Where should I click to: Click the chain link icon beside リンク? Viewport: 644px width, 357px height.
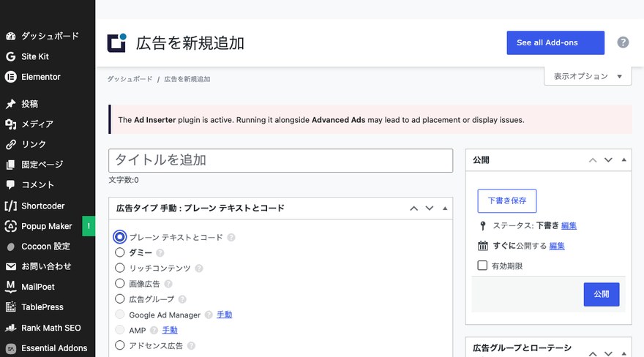pos(11,144)
